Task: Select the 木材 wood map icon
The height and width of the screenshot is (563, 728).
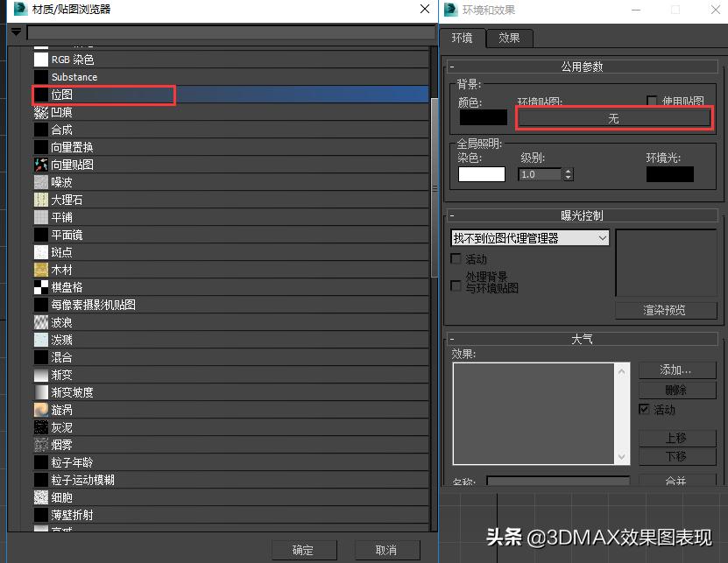Action: [x=39, y=269]
